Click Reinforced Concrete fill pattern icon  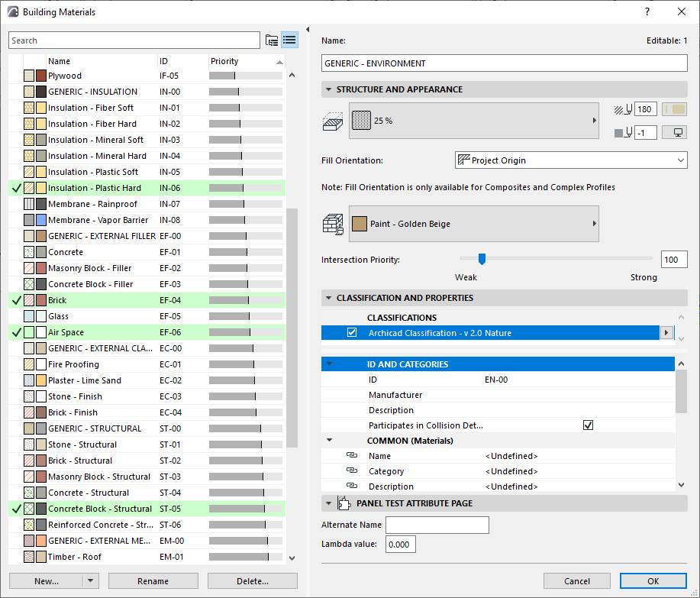[29, 525]
